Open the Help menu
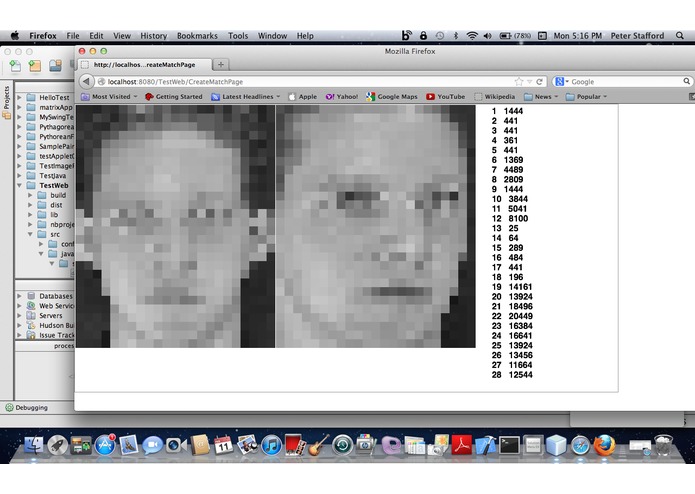 (x=305, y=36)
